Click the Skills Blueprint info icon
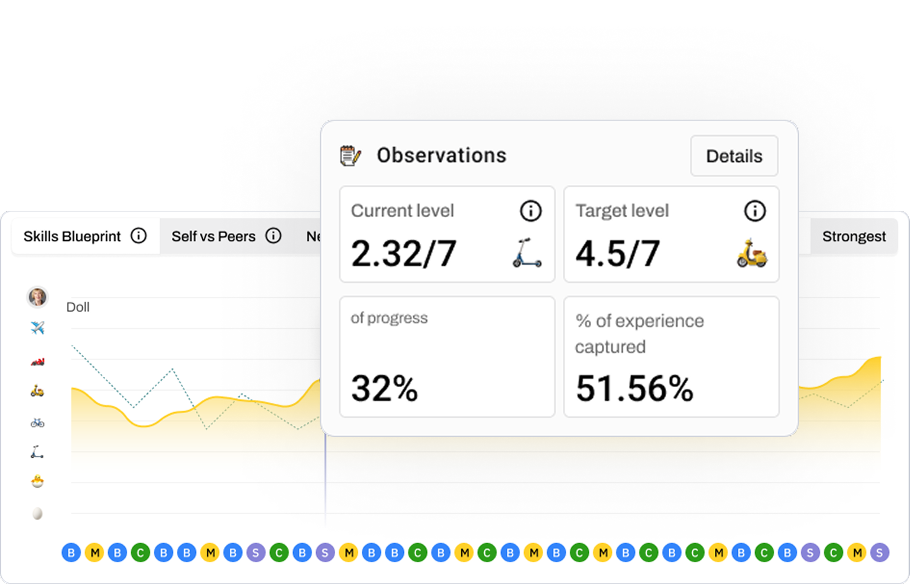This screenshot has width=924, height=584. (139, 236)
